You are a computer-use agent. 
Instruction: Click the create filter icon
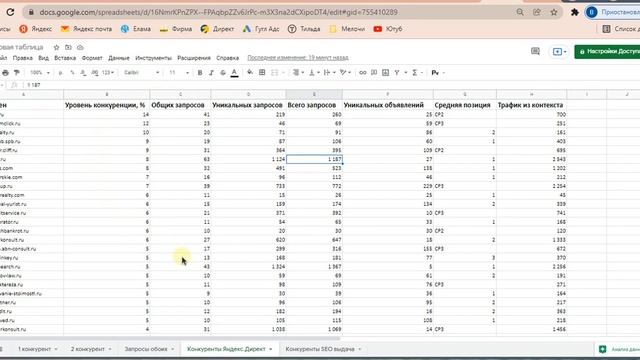click(x=397, y=73)
